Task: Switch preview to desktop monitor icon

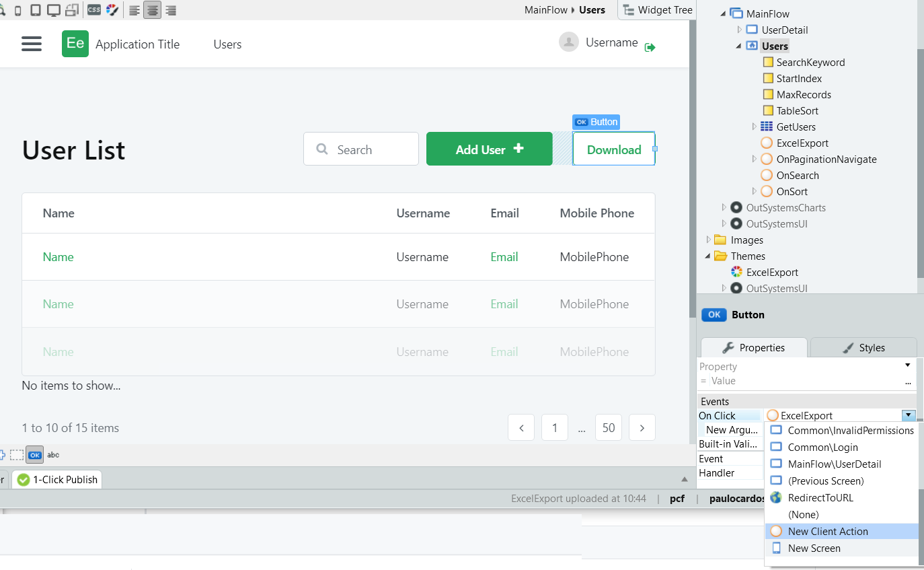Action: coord(54,10)
